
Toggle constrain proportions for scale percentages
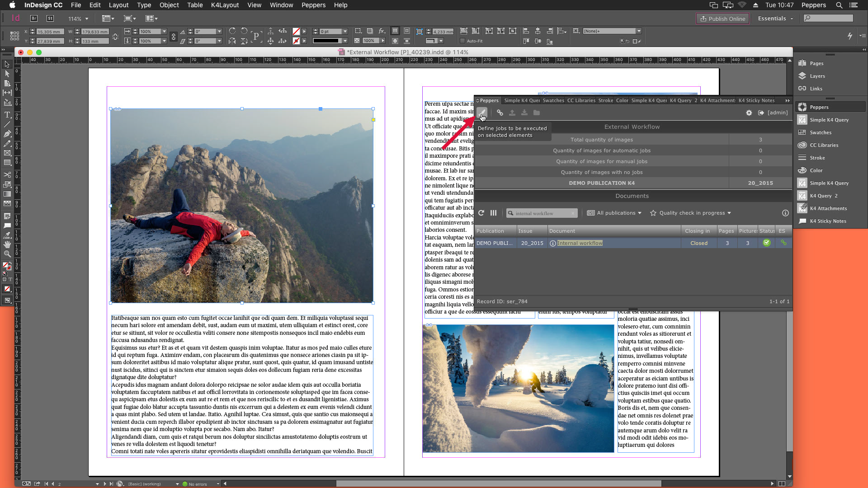(173, 36)
